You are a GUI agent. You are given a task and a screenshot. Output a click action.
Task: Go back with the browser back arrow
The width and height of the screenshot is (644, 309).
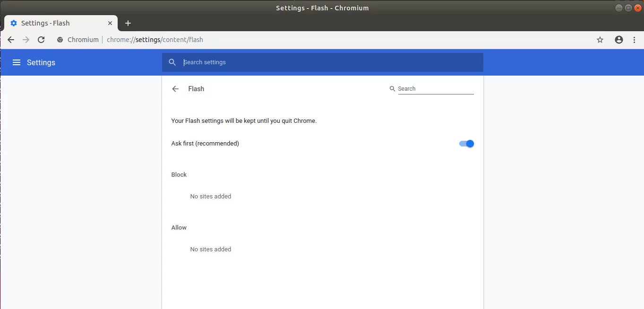[x=11, y=40]
